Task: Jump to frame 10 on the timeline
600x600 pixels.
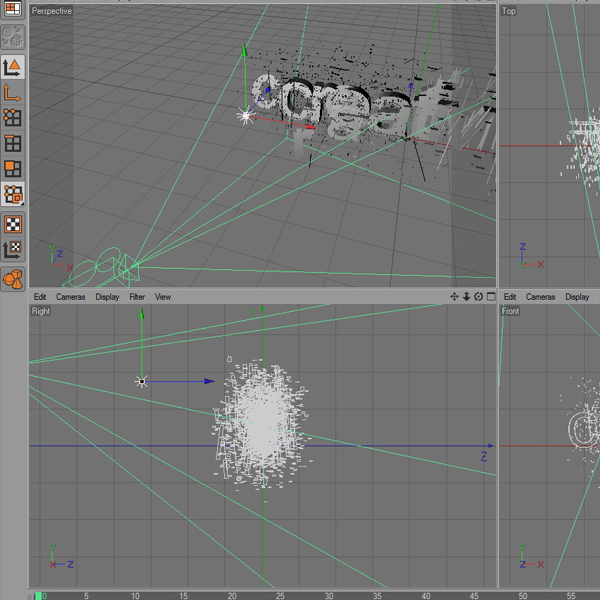Action: tap(135, 596)
